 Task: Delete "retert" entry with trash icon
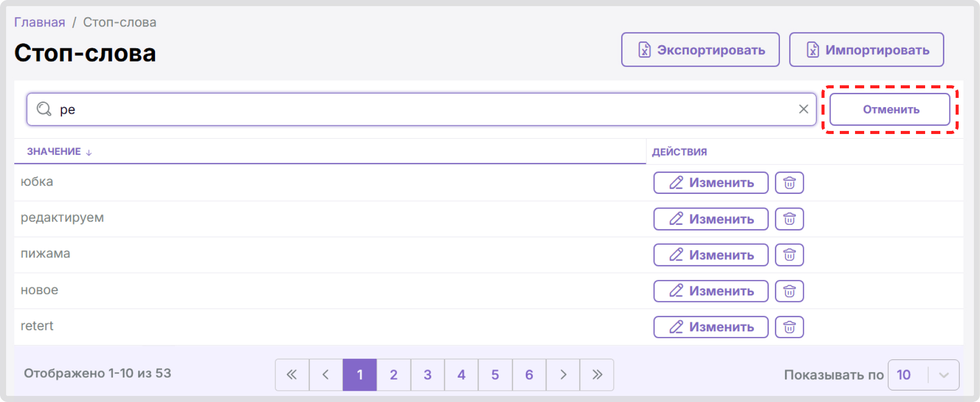[x=789, y=327]
